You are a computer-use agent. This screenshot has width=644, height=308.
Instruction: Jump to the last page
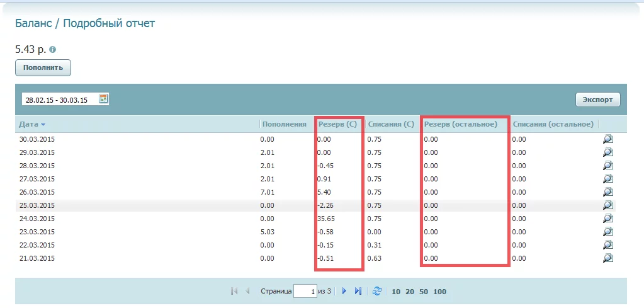click(358, 291)
